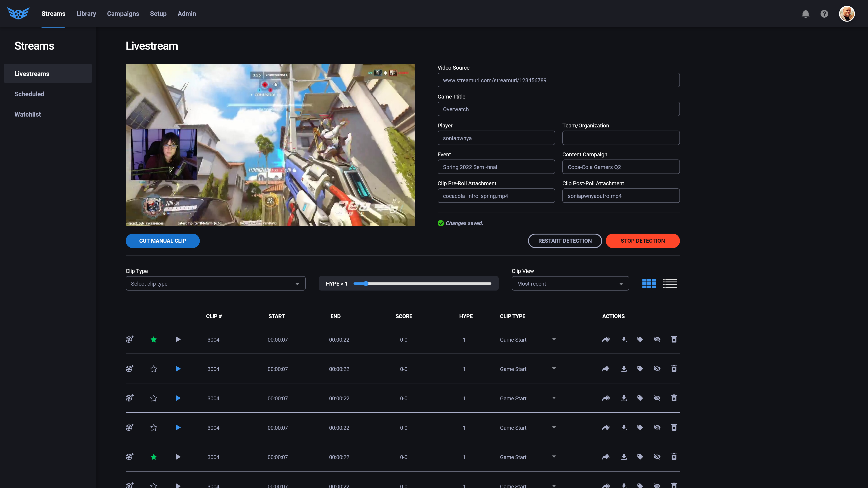Add second clip row to reel
Screen dimensions: 868x488
[x=129, y=369]
